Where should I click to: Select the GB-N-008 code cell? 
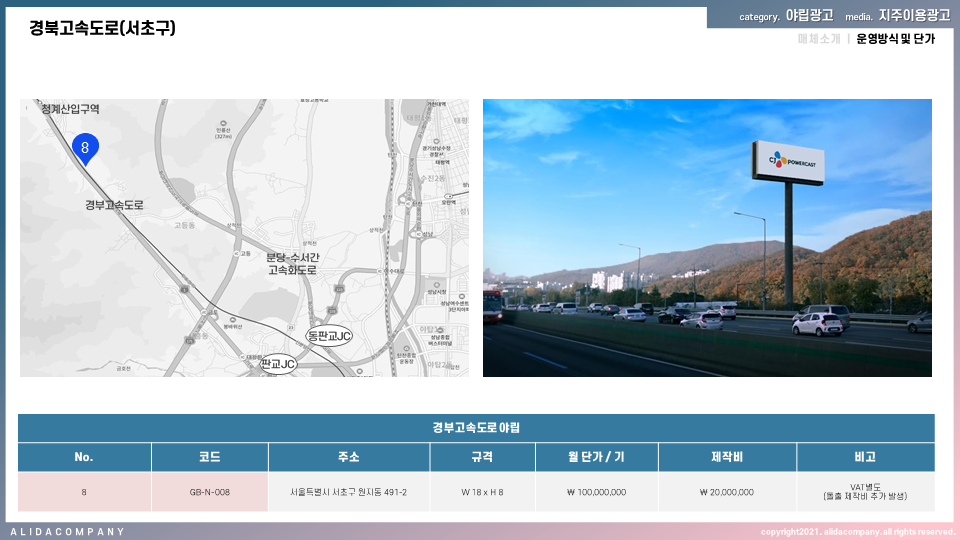click(x=210, y=492)
